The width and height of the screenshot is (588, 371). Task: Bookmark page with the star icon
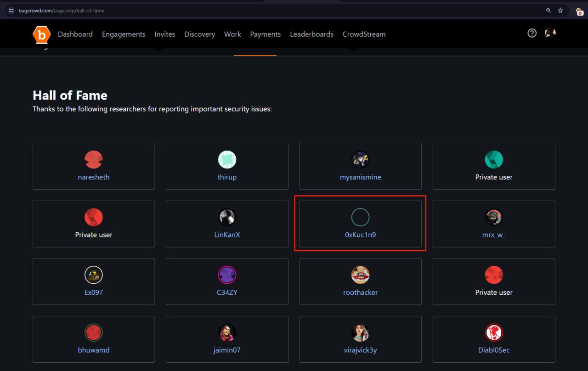[560, 11]
